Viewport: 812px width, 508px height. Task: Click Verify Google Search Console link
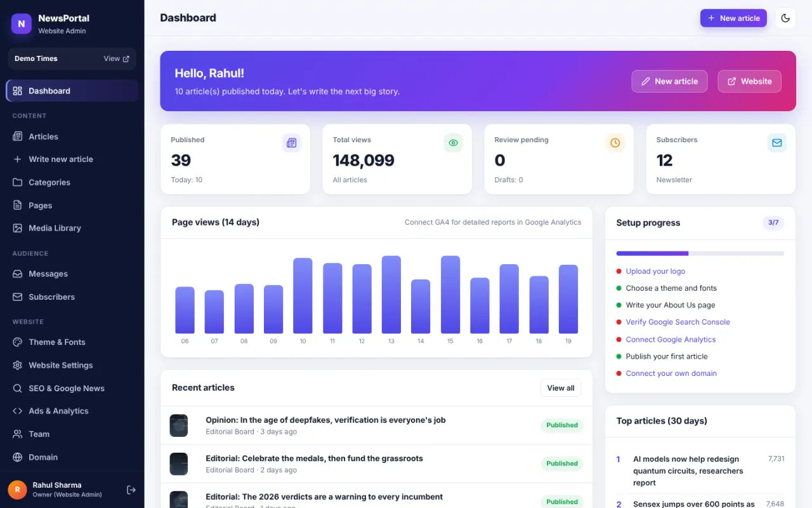click(x=678, y=322)
